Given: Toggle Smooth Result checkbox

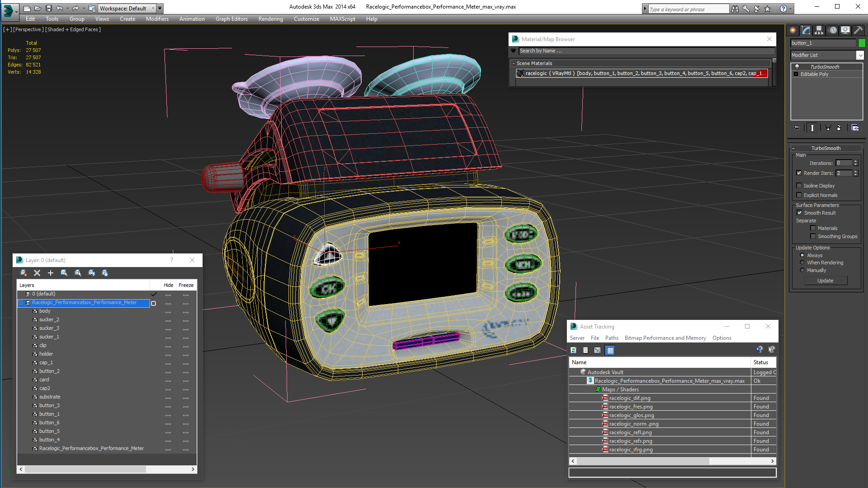Looking at the screenshot, I should [x=799, y=213].
